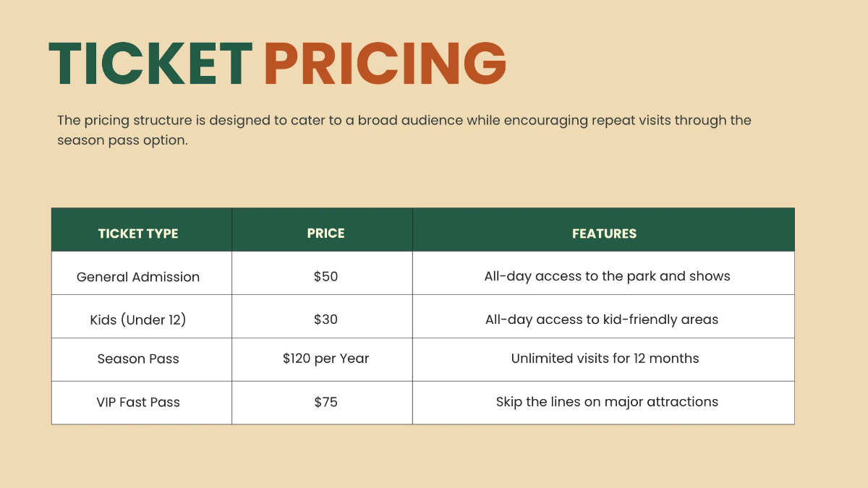
Task: Click the orange 'PRICING' title word
Action: pos(385,64)
